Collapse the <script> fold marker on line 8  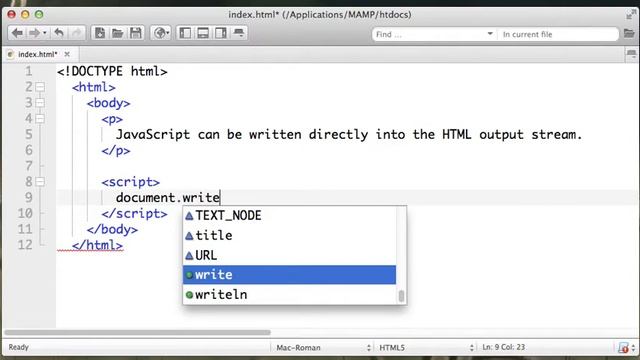(x=40, y=182)
